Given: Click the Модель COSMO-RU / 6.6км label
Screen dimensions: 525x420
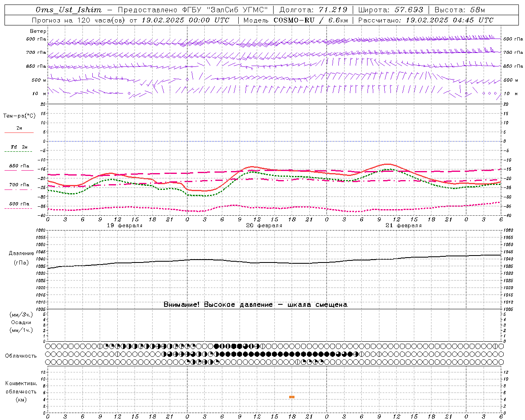Looking at the screenshot, I should 296,20.
